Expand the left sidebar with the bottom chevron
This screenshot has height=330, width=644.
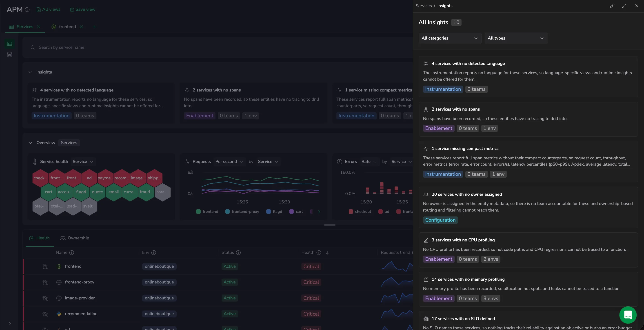10,323
